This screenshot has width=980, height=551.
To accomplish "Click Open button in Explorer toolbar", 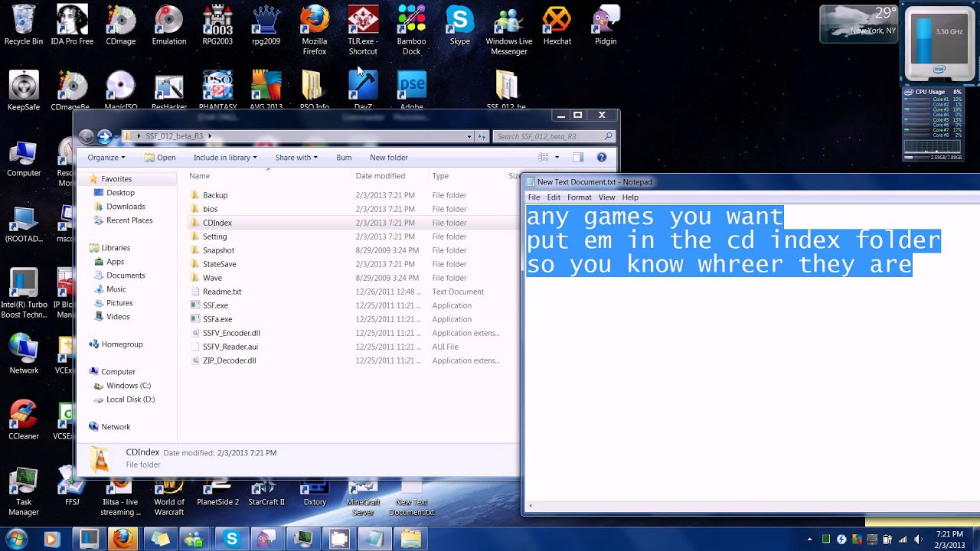I will coord(160,158).
